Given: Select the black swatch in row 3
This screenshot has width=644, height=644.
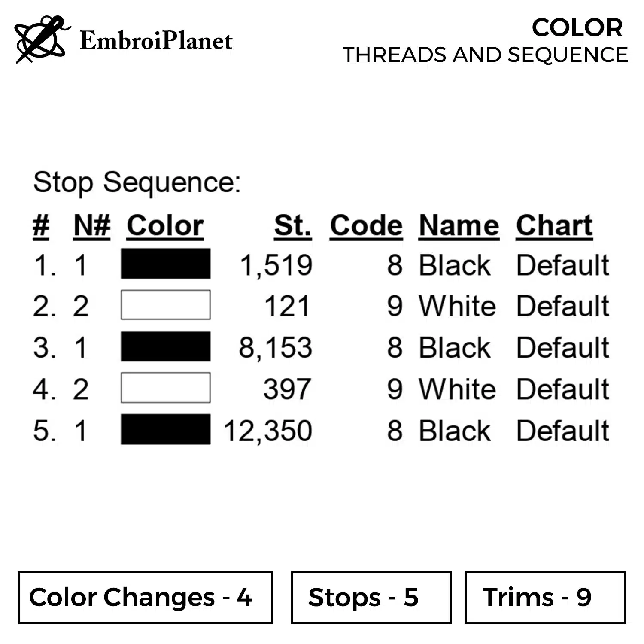Looking at the screenshot, I should point(166,346).
